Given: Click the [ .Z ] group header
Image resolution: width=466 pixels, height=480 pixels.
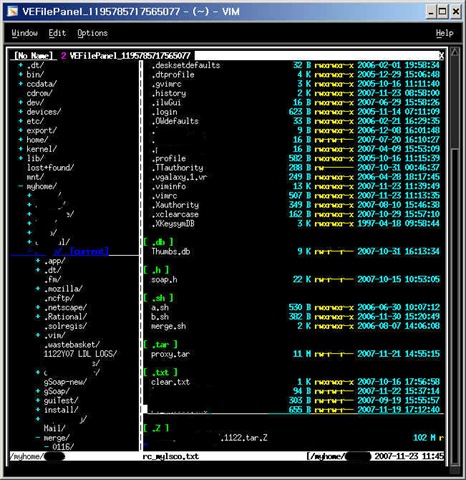Looking at the screenshot, I should point(156,428).
